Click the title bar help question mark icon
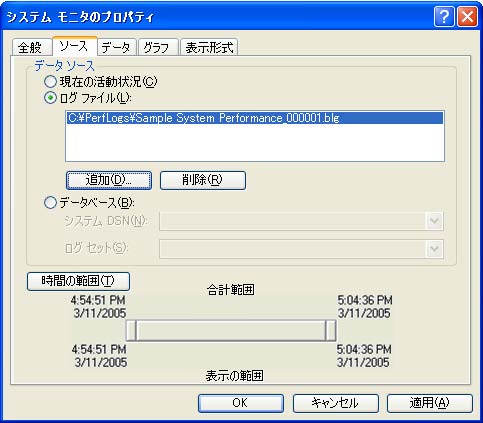The image size is (483, 423). tap(444, 17)
